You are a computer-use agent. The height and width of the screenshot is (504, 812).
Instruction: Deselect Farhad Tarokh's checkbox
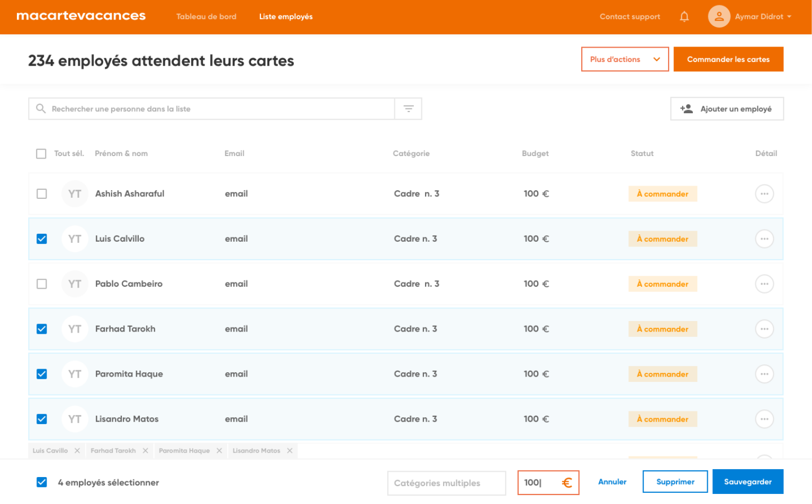tap(42, 329)
